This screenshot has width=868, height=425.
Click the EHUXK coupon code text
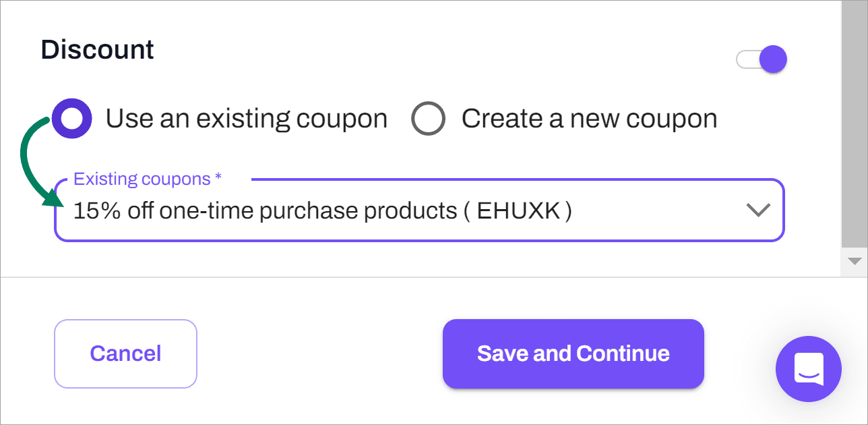point(518,211)
